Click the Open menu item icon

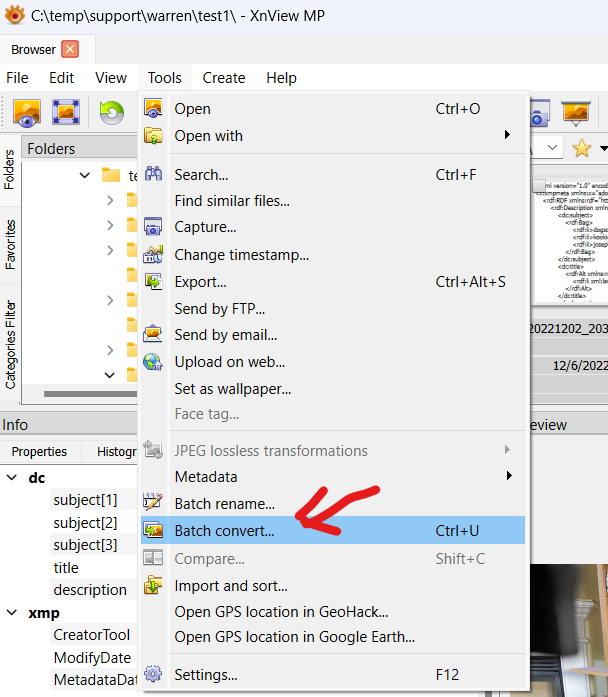pos(153,108)
